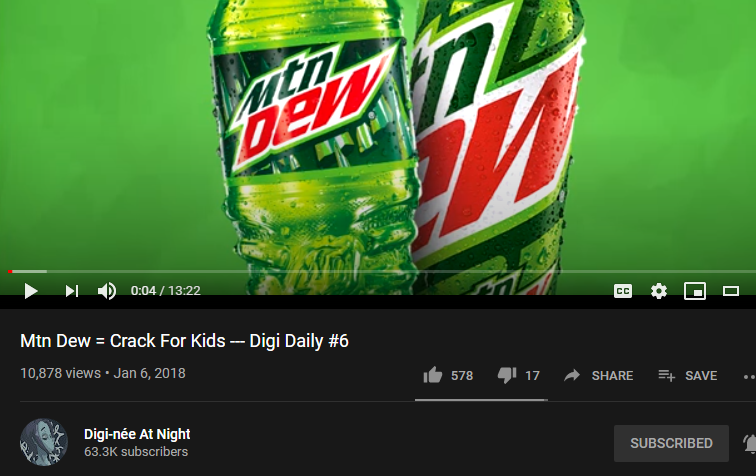
Task: Open video settings gear
Action: coord(659,291)
